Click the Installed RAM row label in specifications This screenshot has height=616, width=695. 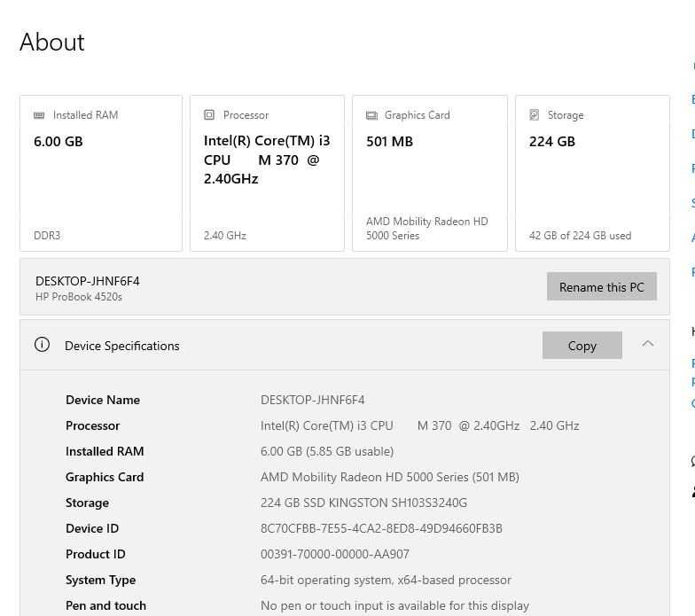coord(105,451)
